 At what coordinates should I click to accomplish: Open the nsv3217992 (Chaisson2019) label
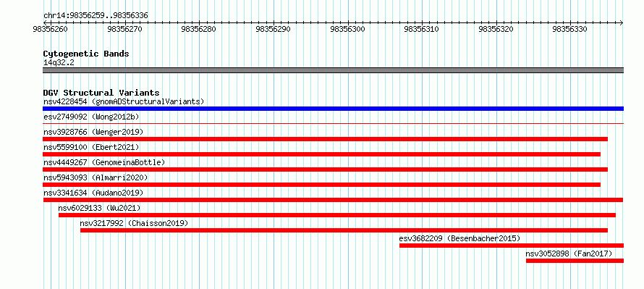pos(134,223)
